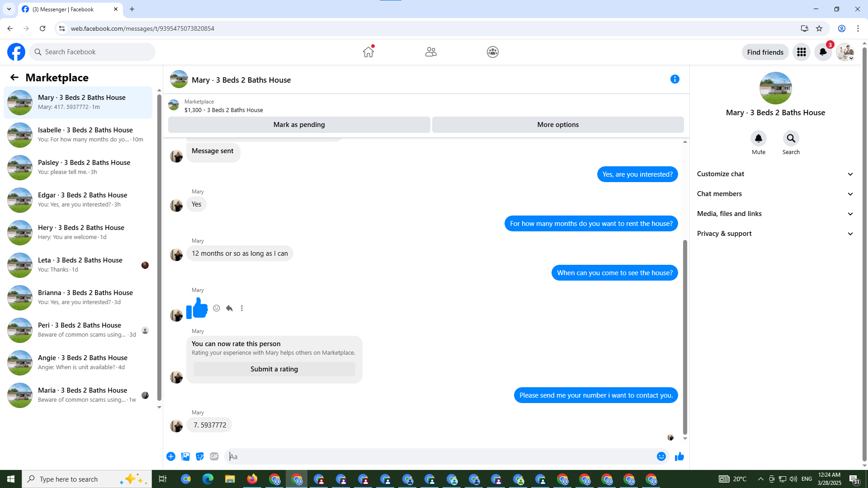Screen dimensions: 868x488
Task: Open the notifications bell with 3 badge
Action: pyautogui.click(x=823, y=52)
